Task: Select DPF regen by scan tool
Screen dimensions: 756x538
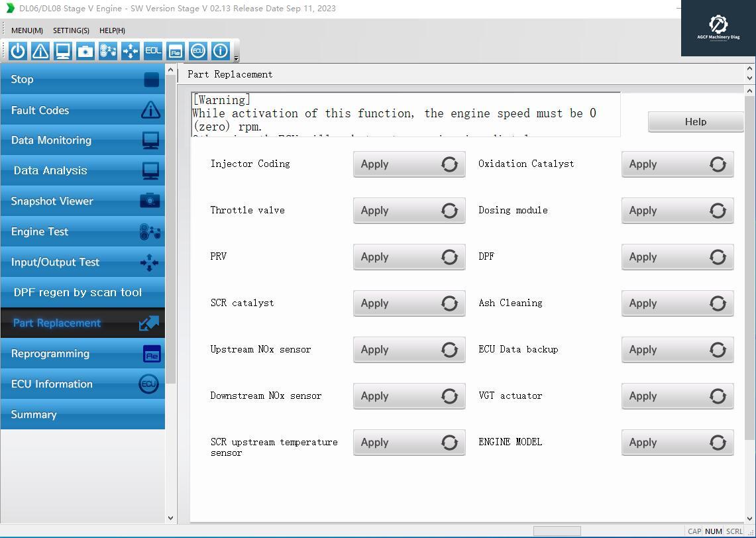Action: [x=82, y=293]
